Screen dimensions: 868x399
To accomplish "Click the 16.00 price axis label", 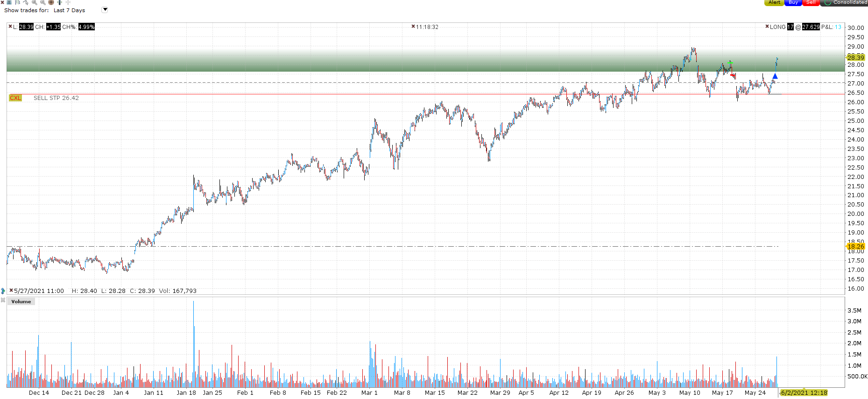I will (856, 289).
